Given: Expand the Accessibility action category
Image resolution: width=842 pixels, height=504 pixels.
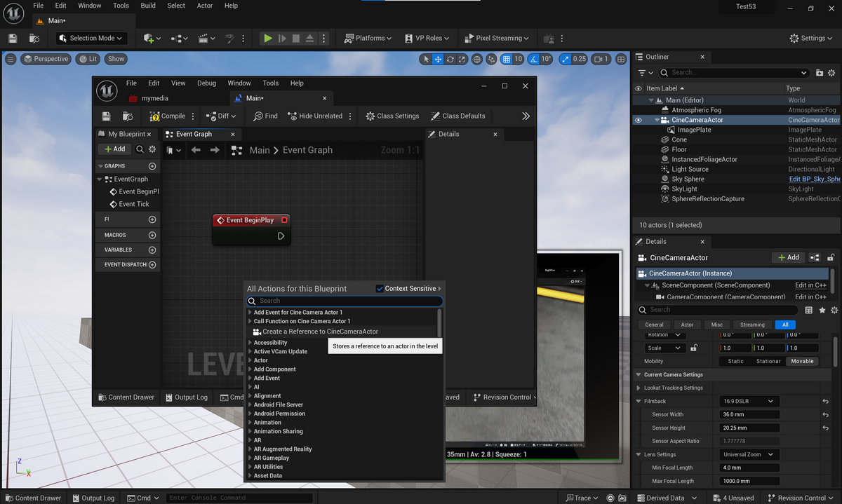Looking at the screenshot, I should coord(250,343).
